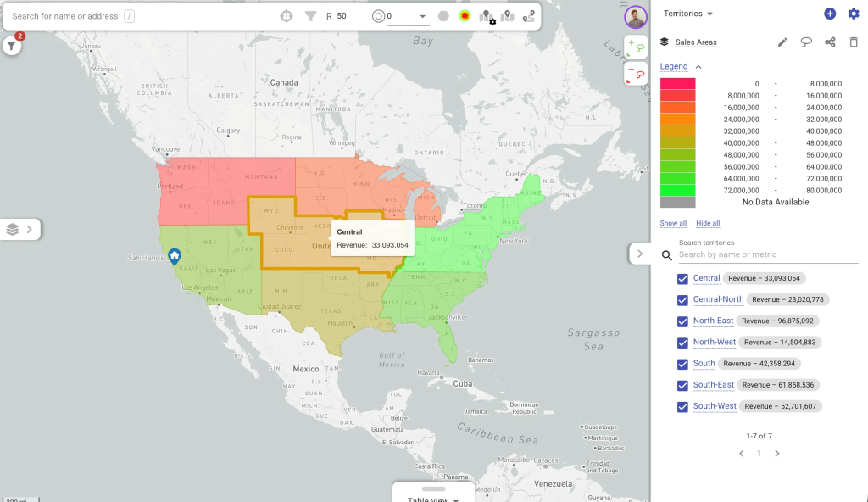Uncheck the Central territory checkbox
This screenshot has width=868, height=502.
coord(682,279)
